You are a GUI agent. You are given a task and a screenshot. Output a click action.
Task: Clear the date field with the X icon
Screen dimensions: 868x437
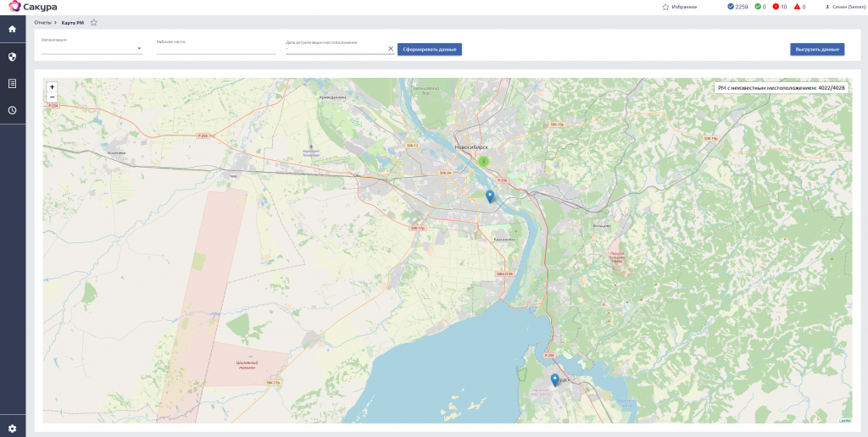[391, 48]
